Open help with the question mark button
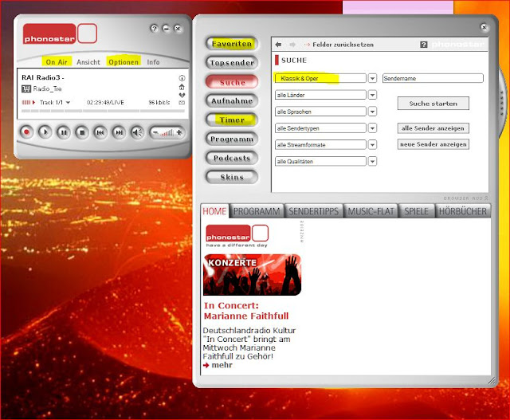The image size is (510, 420). point(154,29)
